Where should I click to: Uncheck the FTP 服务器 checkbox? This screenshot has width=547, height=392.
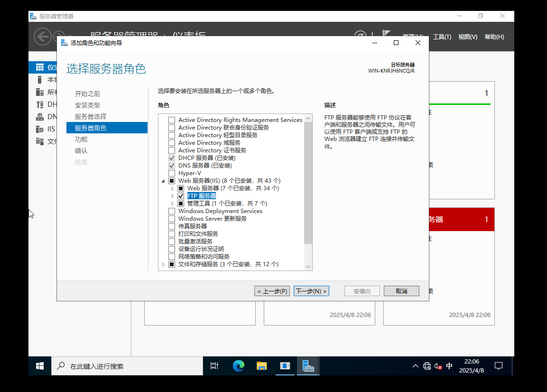pyautogui.click(x=181, y=196)
